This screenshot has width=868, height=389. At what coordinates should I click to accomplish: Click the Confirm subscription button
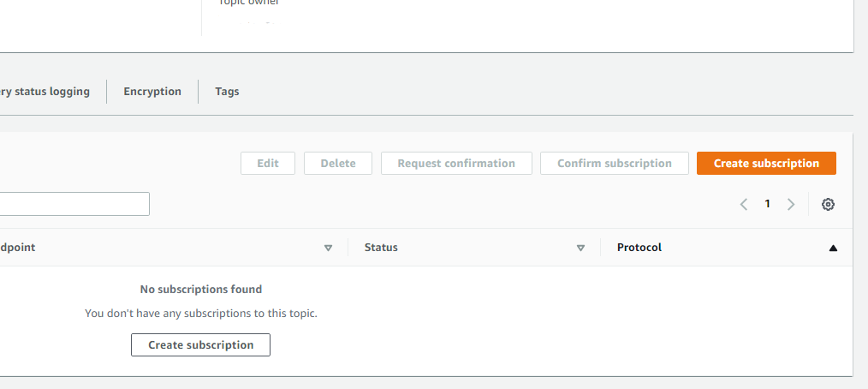614,164
